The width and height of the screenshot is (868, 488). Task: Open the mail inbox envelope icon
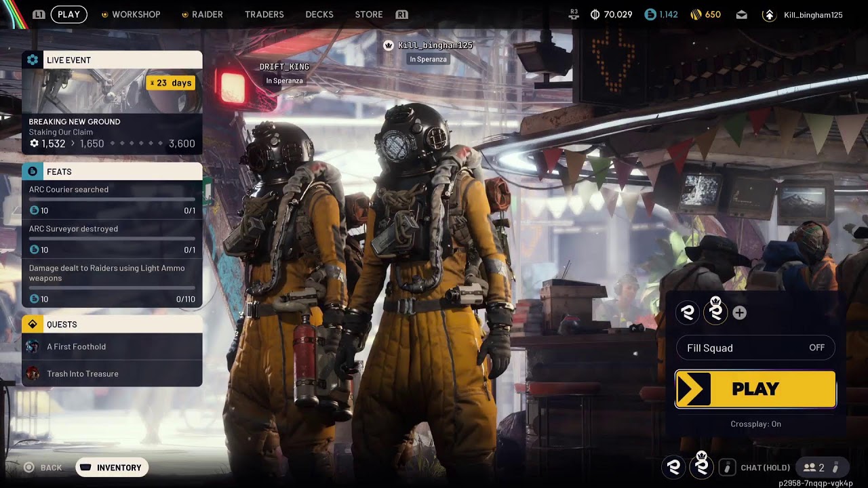tap(742, 14)
